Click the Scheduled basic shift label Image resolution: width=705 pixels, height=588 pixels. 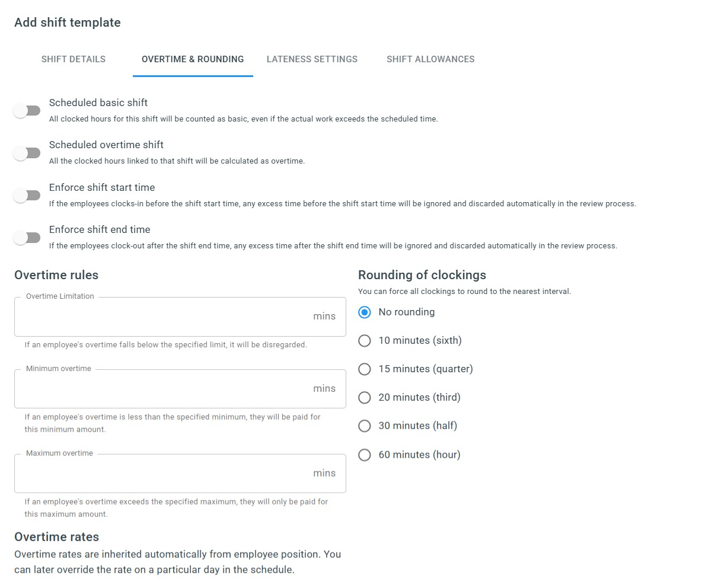click(x=98, y=103)
